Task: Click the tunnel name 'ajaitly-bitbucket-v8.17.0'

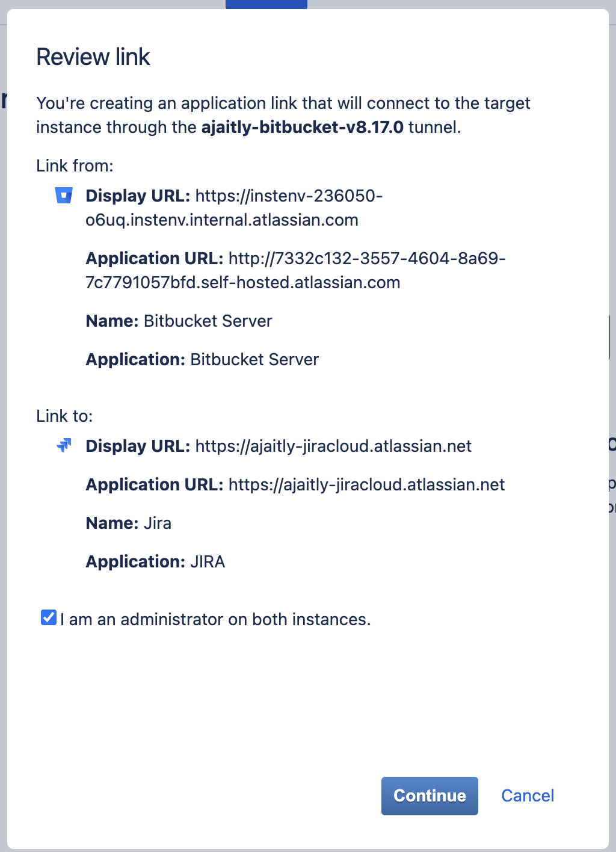Action: [303, 128]
